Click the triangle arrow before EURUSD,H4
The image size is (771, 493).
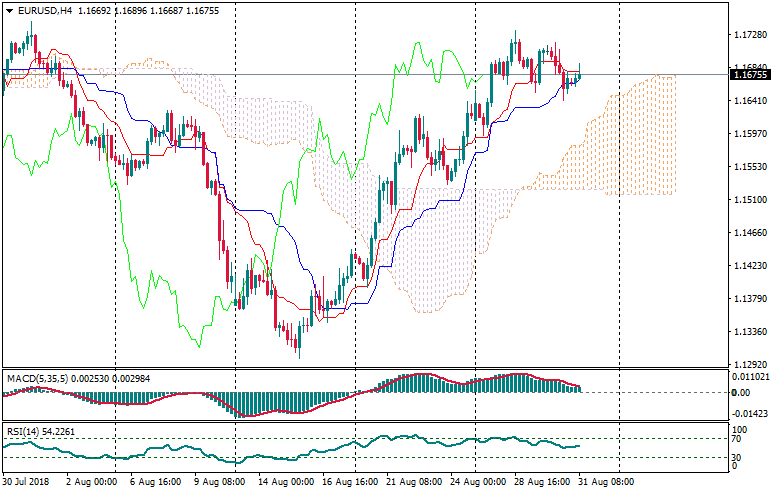tap(9, 9)
